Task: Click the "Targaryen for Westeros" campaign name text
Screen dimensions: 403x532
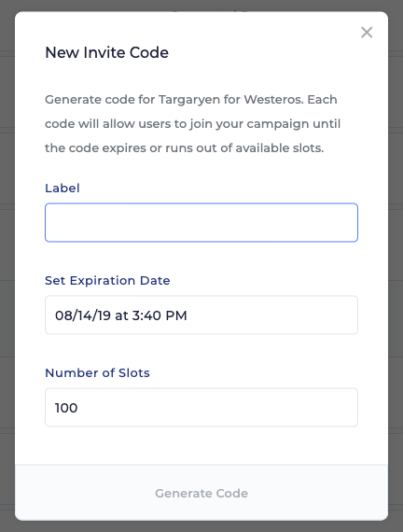Action: point(230,100)
